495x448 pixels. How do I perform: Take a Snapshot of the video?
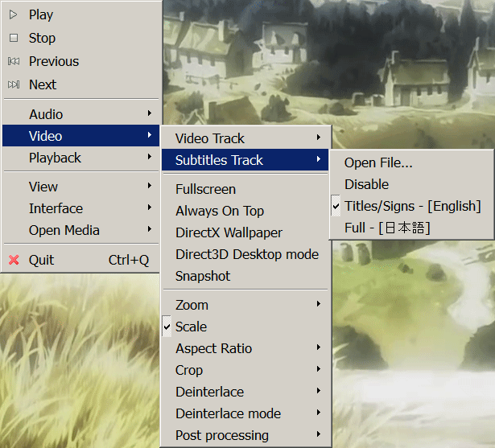pyautogui.click(x=203, y=276)
